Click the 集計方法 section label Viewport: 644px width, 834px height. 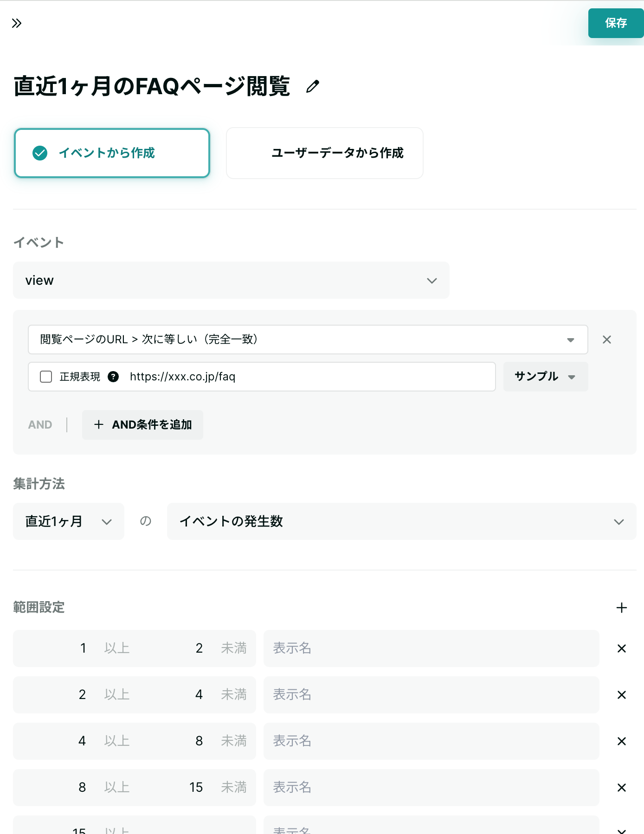39,484
